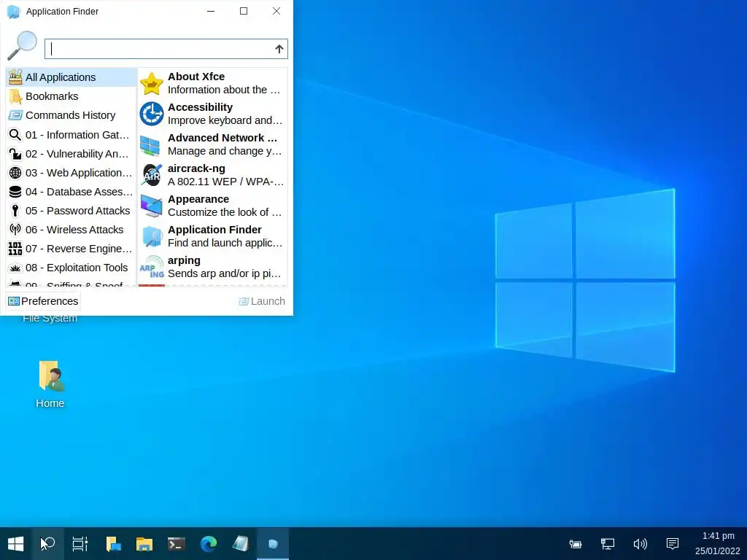Select the Bookmarks category

coord(71,96)
